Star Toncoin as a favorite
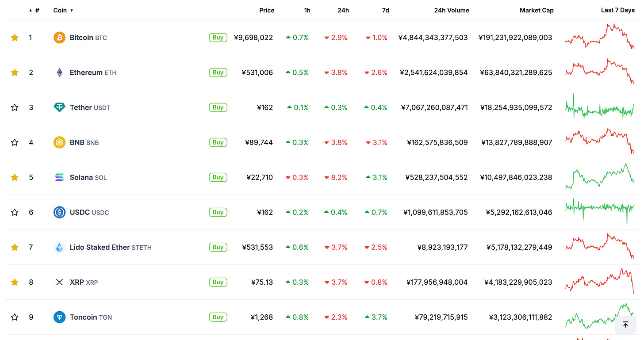Screen dimensions: 644x340 15,317
